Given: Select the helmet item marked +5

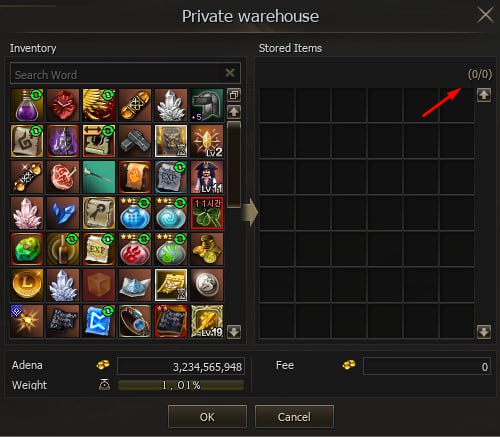Looking at the screenshot, I should (207, 105).
